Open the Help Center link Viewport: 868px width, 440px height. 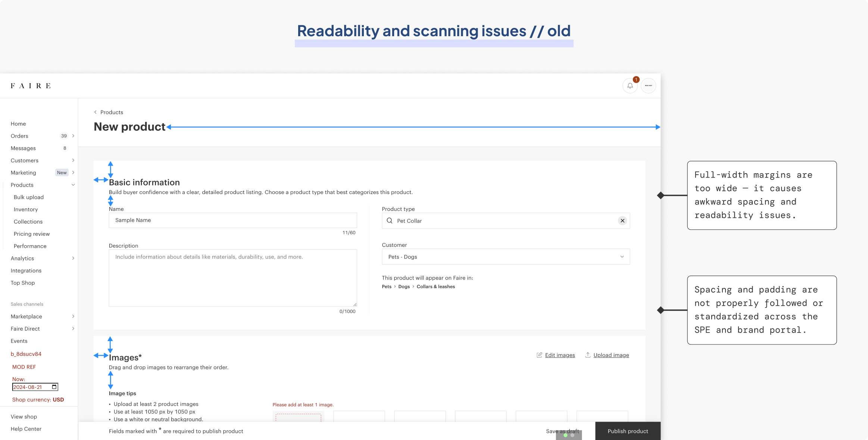pyautogui.click(x=26, y=429)
